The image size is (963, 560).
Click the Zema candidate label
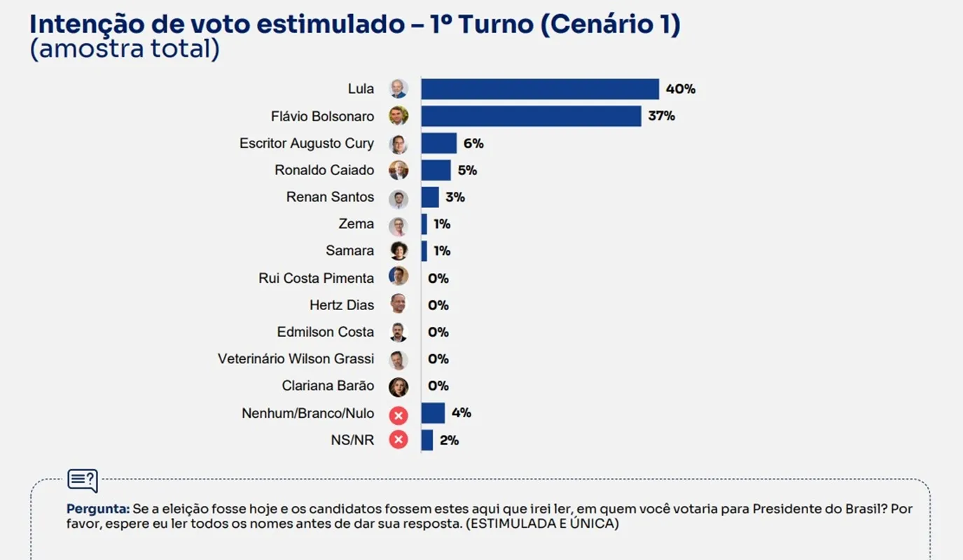356,224
